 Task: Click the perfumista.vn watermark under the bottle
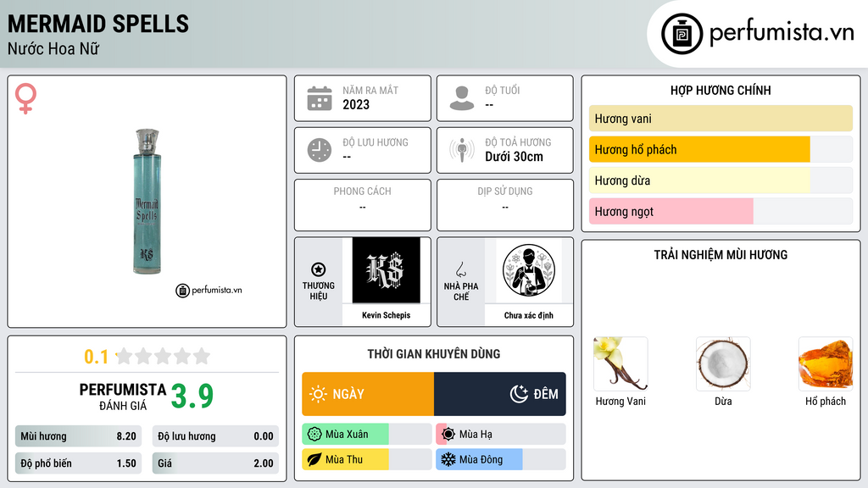pos(209,290)
